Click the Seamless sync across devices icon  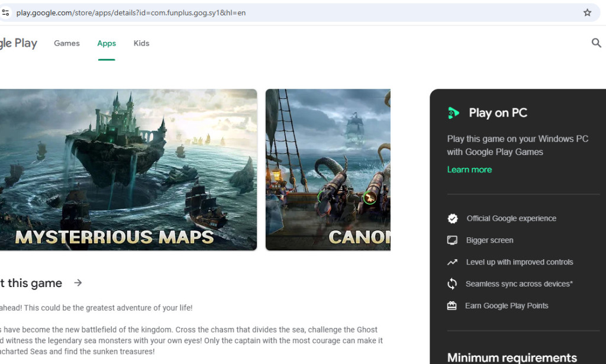tap(453, 284)
